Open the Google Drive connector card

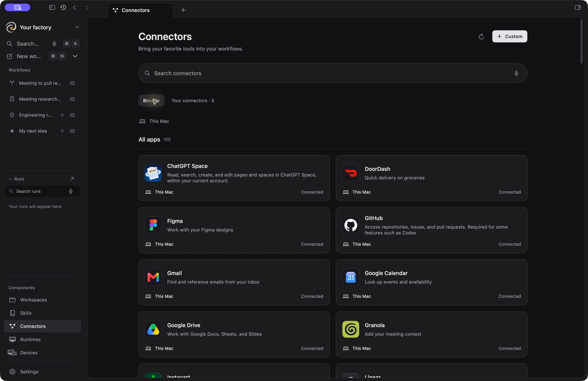pos(234,334)
